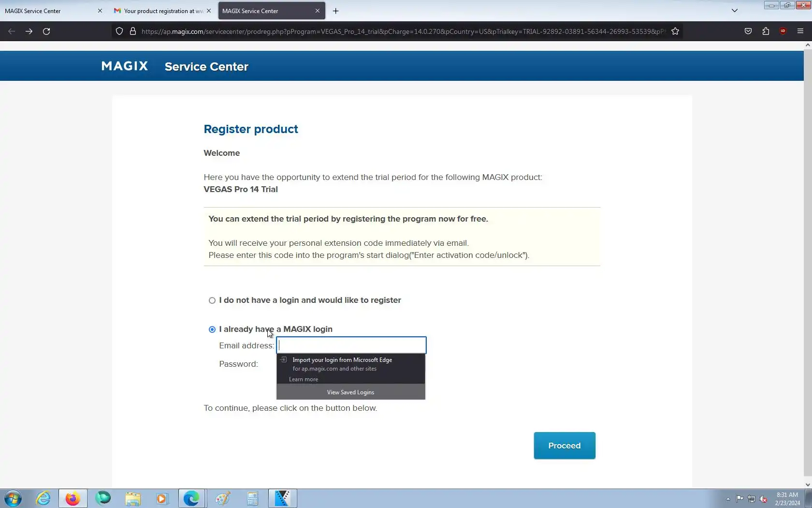
Task: Show hidden system tray icons
Action: coord(728,499)
